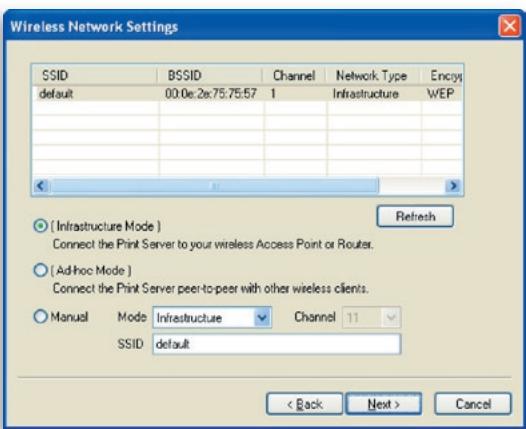This screenshot has width=526, height=429.
Task: Open the disabled Channel dropdown showing 11
Action: [371, 317]
